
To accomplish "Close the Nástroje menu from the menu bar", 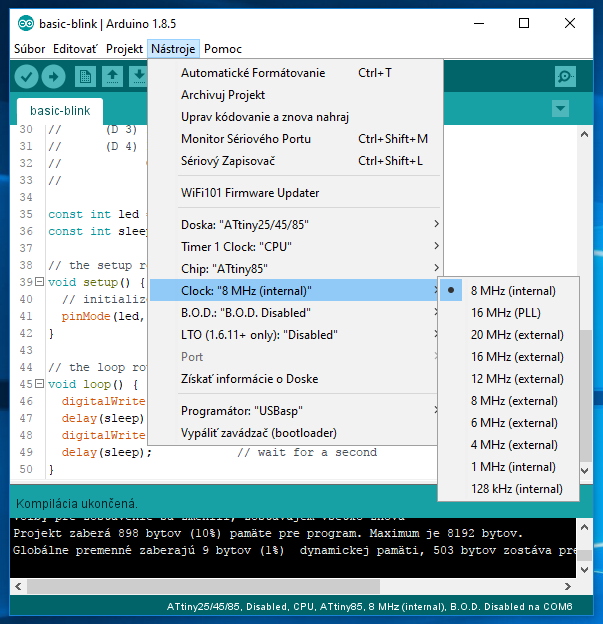I will coord(173,49).
